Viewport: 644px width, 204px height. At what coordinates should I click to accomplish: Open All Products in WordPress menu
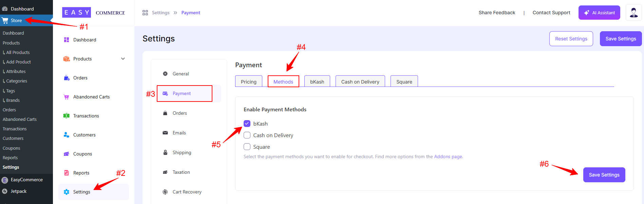click(x=18, y=52)
